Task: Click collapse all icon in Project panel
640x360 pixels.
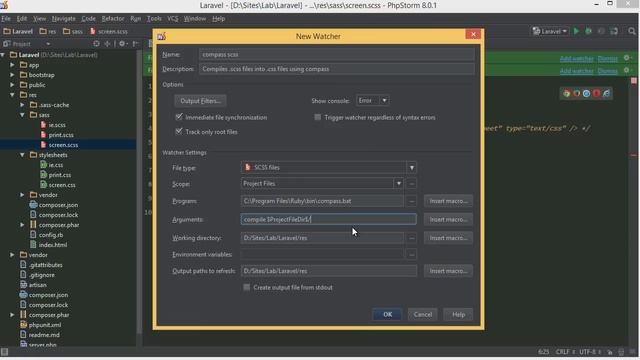Action: (107, 44)
